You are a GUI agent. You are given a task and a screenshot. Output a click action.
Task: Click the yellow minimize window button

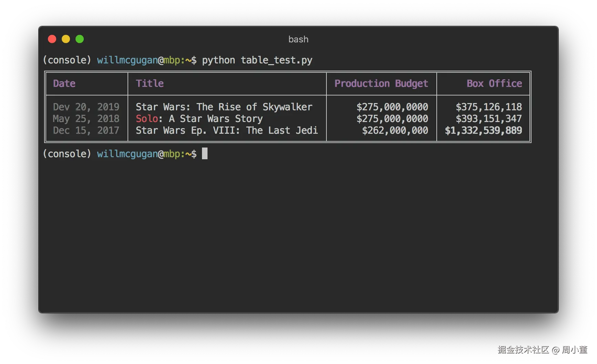(x=66, y=39)
